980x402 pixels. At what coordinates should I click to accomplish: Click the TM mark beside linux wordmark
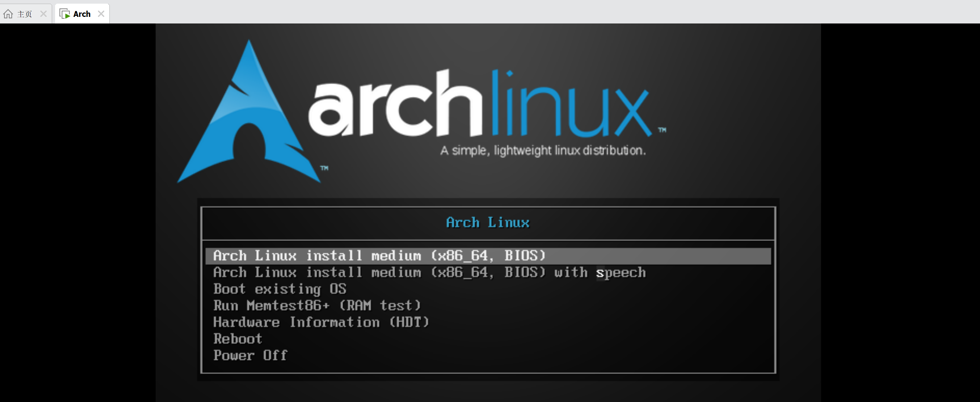click(x=662, y=130)
